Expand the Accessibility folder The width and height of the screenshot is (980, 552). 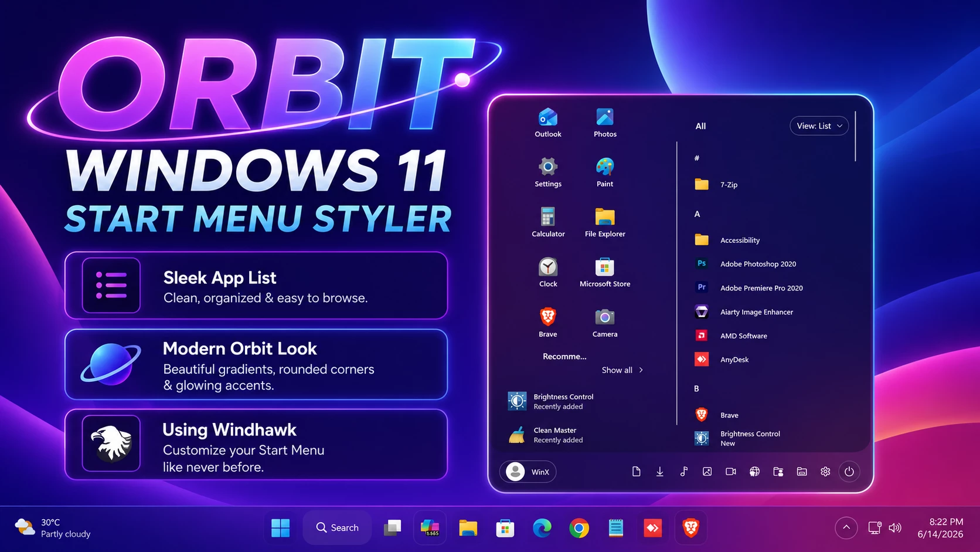pos(727,240)
